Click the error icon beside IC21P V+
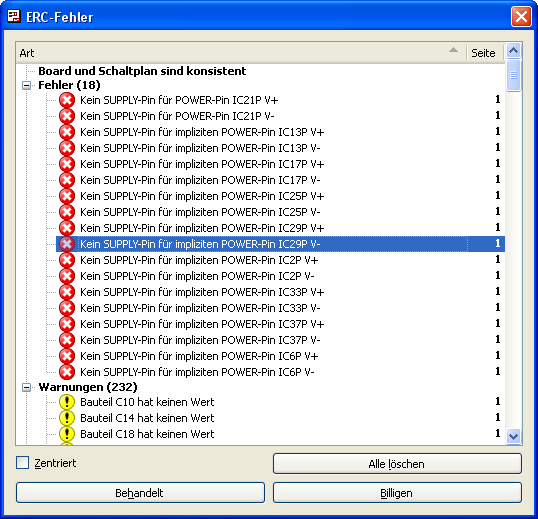This screenshot has width=538, height=519. click(67, 100)
